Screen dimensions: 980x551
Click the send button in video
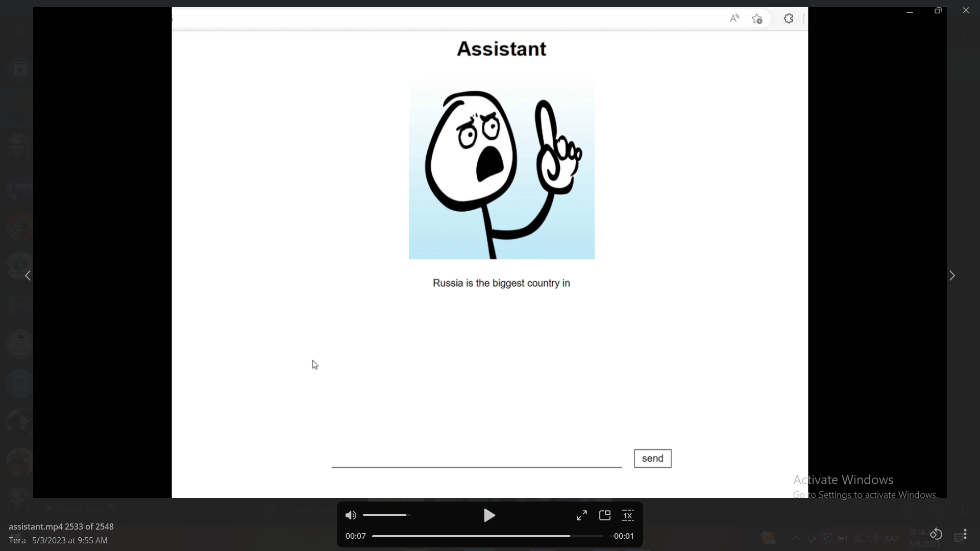653,459
